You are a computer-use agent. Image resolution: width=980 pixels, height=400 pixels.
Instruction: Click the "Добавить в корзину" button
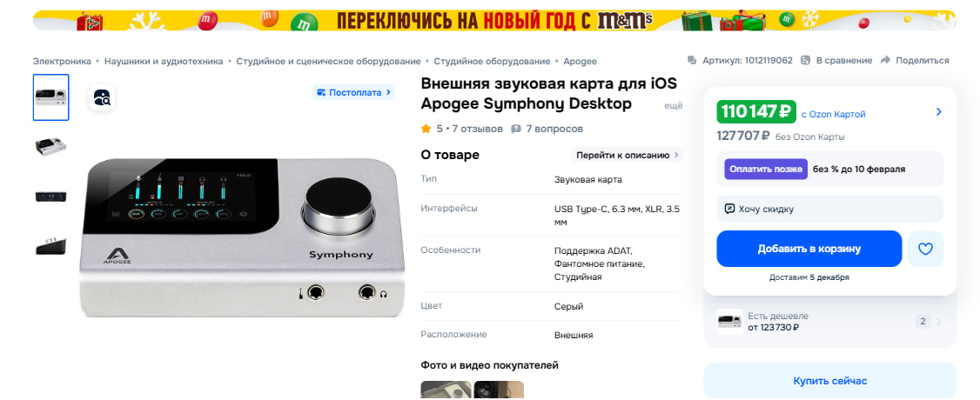pyautogui.click(x=809, y=249)
